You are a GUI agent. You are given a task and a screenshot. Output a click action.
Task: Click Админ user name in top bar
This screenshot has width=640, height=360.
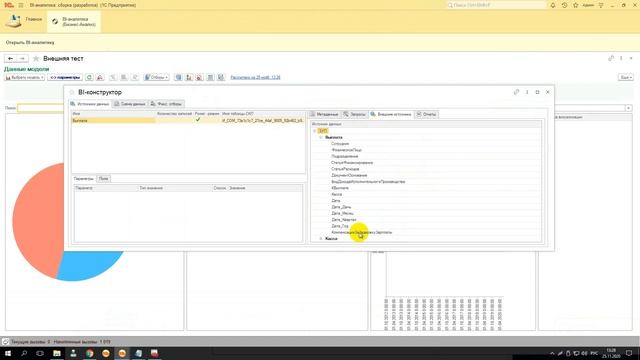[588, 5]
